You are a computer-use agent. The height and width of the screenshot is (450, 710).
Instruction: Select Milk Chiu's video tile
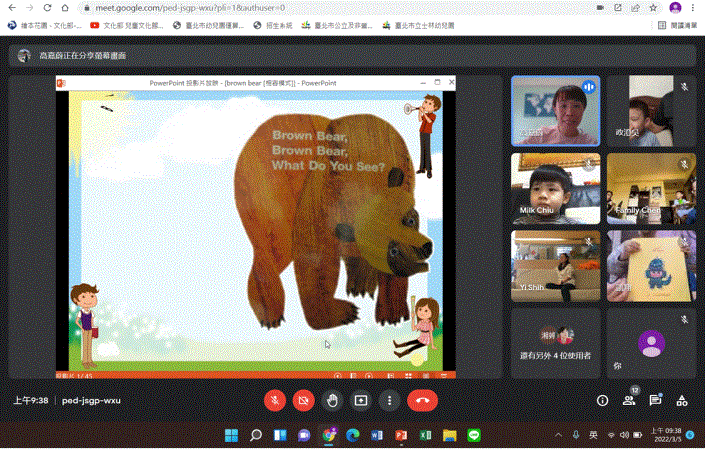click(555, 188)
